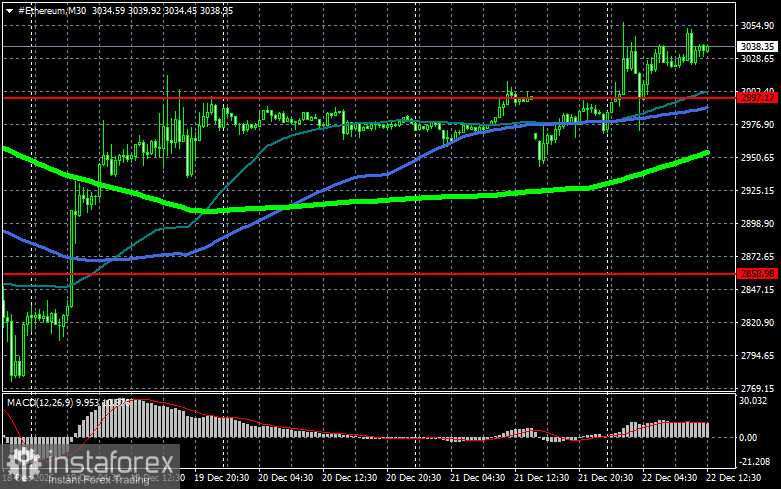Click the price scale value 3028.65
781x489 pixels.
757,59
